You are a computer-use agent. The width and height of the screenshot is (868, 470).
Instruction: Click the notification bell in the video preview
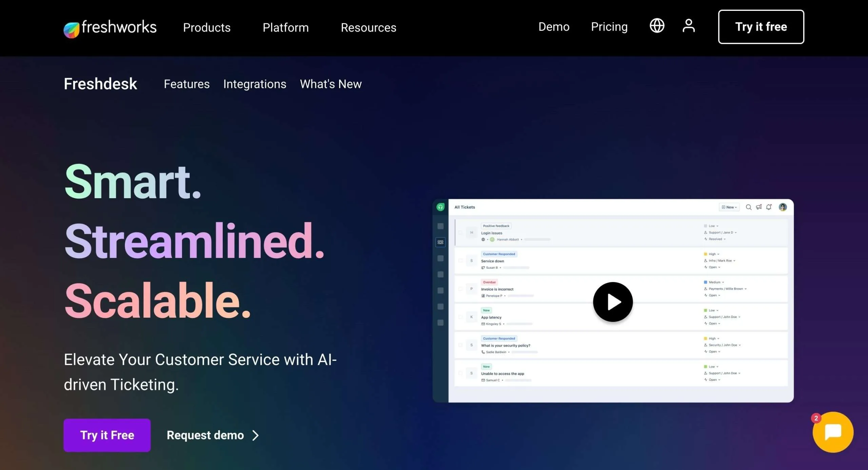click(769, 207)
